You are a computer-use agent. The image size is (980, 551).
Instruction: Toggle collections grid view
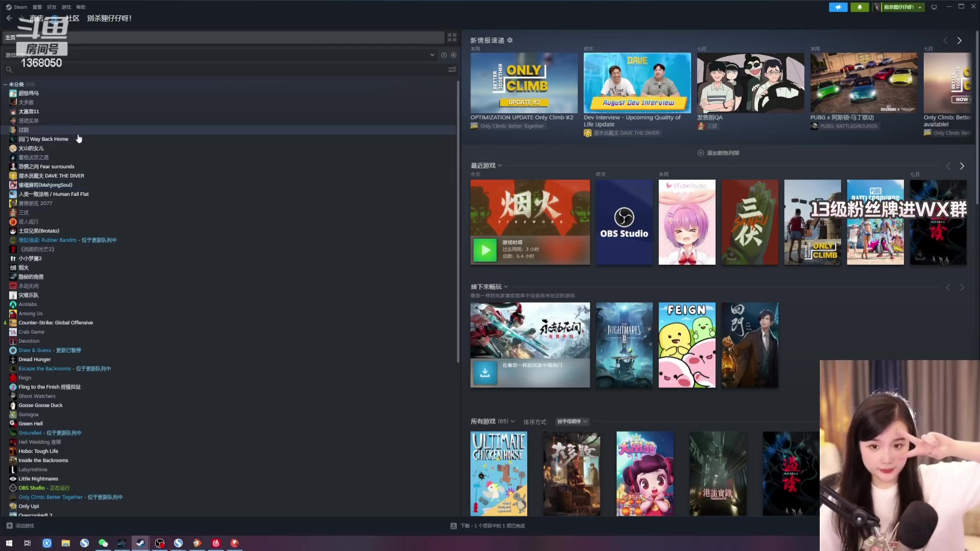[452, 37]
